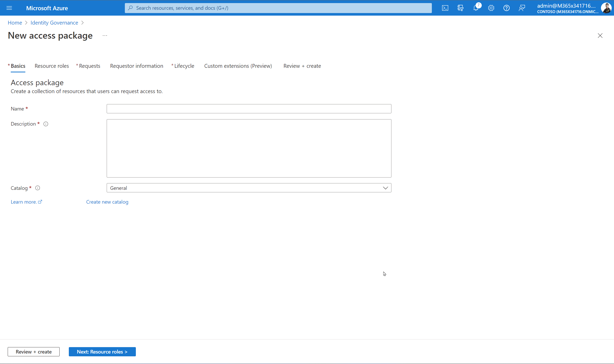Click the Review + create bottom button
Viewport: 614px width, 364px height.
pos(34,352)
